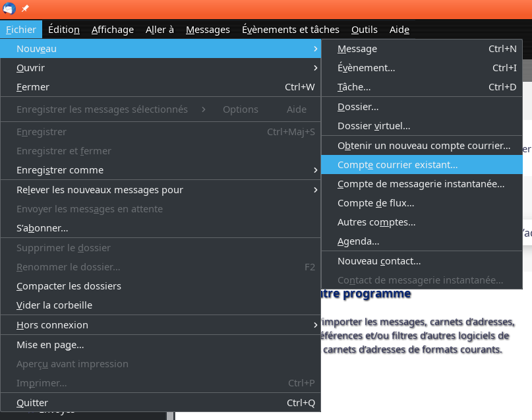532x420 pixels.
Task: Select Compacter les dossiers
Action: click(69, 286)
